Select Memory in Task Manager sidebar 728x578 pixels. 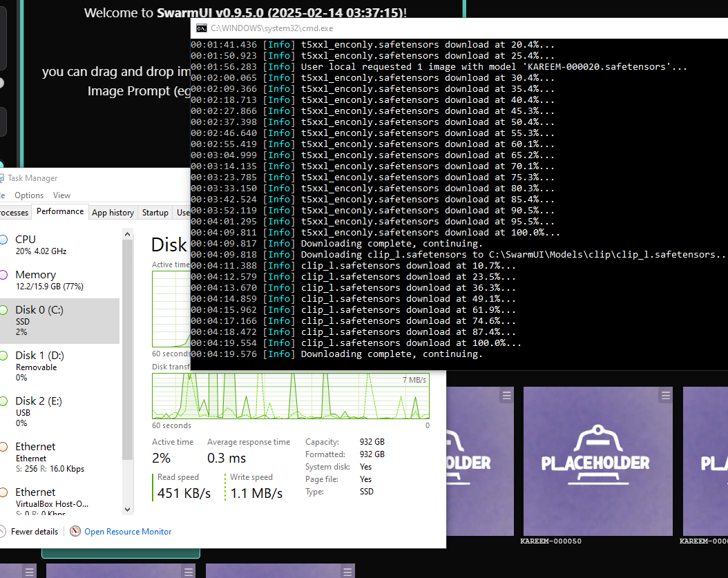pos(59,280)
